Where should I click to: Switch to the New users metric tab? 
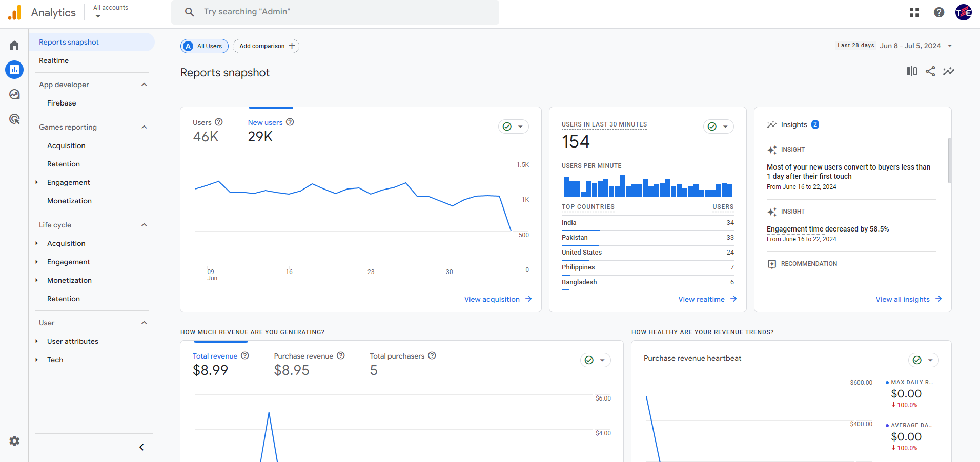click(271, 130)
